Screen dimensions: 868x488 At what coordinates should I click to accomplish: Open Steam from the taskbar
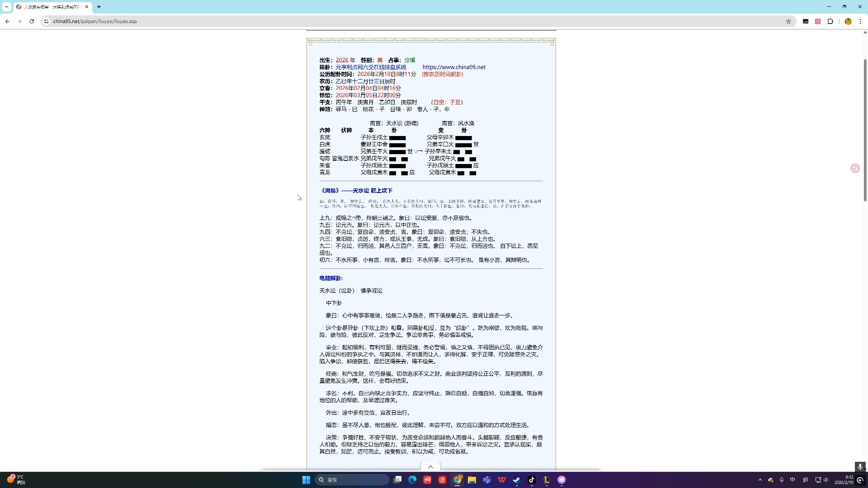[x=517, y=480]
